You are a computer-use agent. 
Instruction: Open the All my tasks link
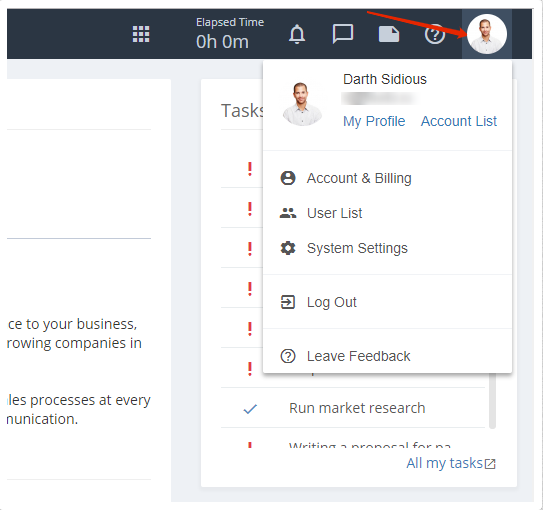click(444, 463)
